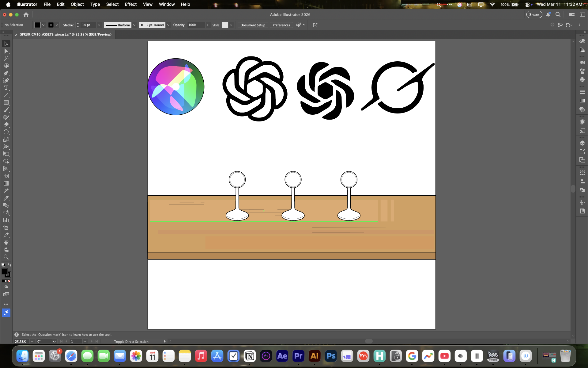Toggle Draw mode icon in toolbar
Image resolution: width=588 pixels, height=368 pixels.
click(x=6, y=287)
